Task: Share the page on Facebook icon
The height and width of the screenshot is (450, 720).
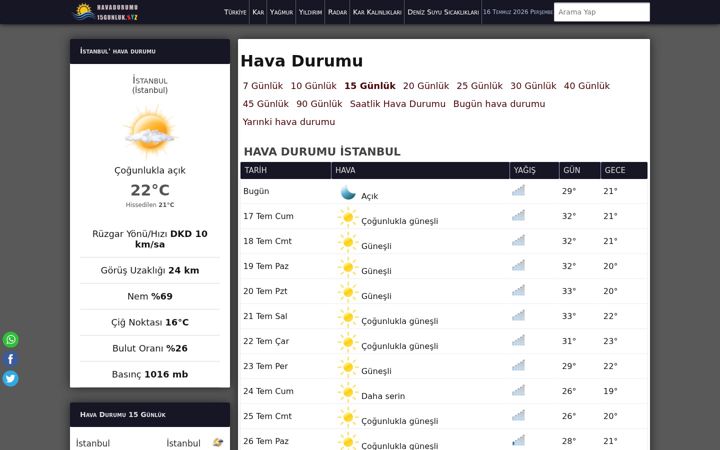Action: 11,359
